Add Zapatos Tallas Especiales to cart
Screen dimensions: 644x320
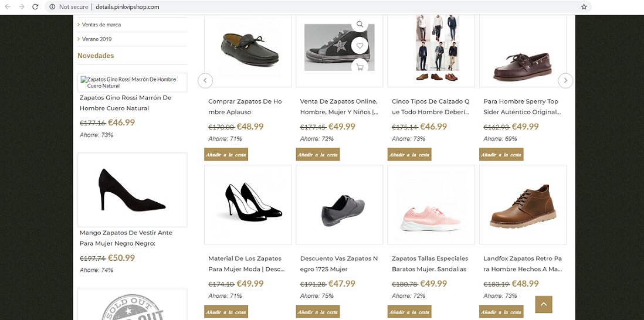click(409, 312)
